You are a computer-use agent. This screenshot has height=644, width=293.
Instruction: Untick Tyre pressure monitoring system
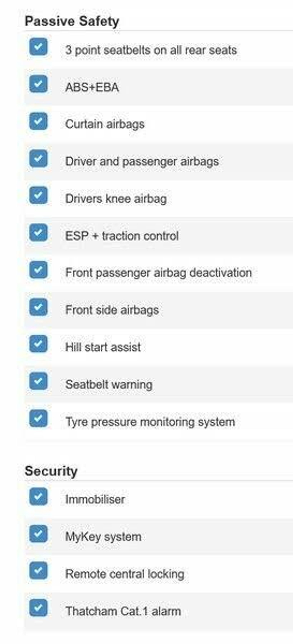pos(38,419)
